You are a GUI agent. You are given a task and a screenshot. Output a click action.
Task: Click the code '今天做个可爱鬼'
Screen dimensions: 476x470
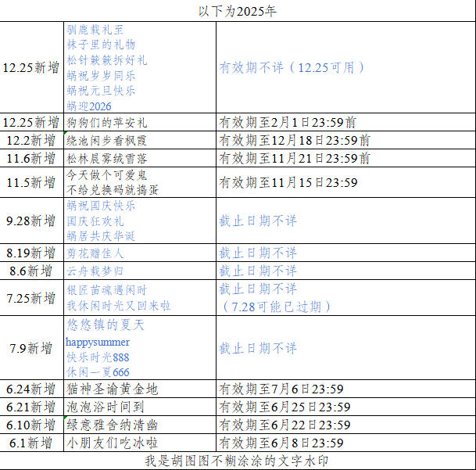point(107,175)
